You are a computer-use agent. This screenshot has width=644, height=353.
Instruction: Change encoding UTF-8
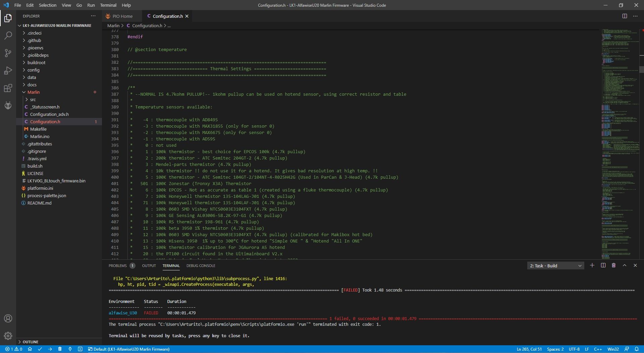coord(574,349)
